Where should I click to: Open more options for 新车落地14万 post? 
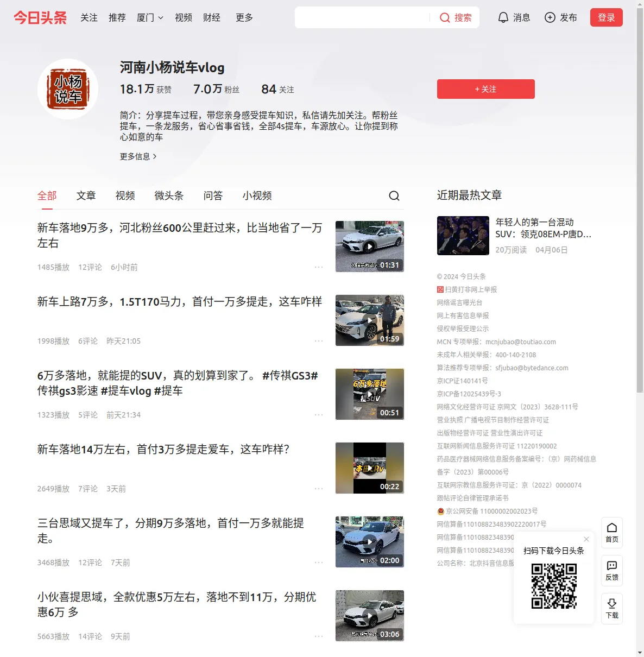pyautogui.click(x=319, y=489)
